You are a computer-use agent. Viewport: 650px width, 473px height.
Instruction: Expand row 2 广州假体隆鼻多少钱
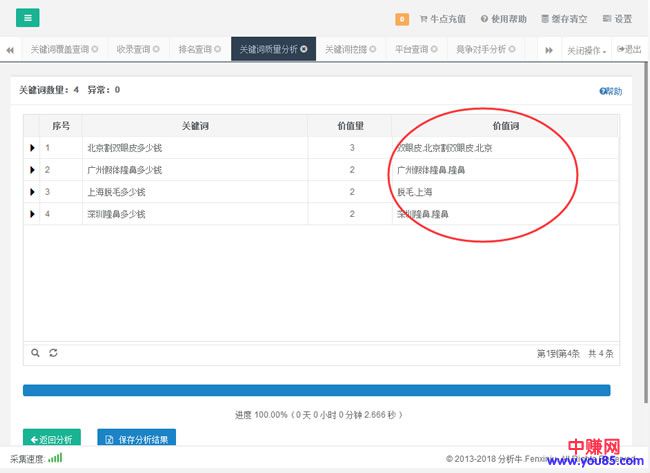click(x=32, y=170)
